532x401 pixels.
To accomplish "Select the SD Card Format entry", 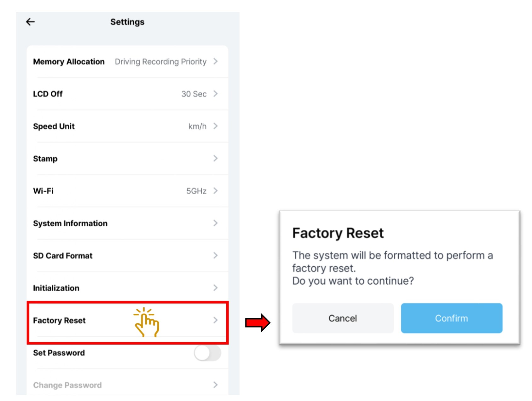I will tap(63, 256).
